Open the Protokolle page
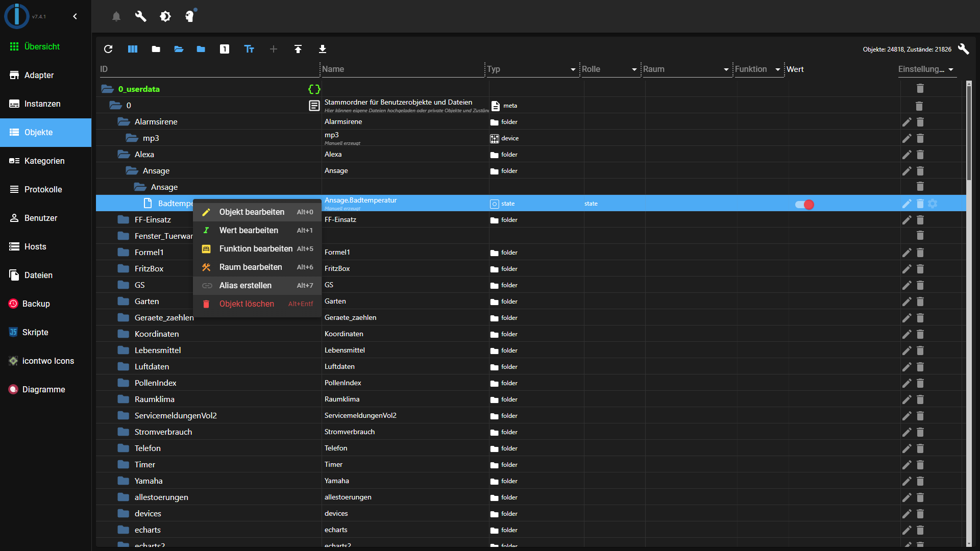This screenshot has height=551, width=980. click(45, 189)
